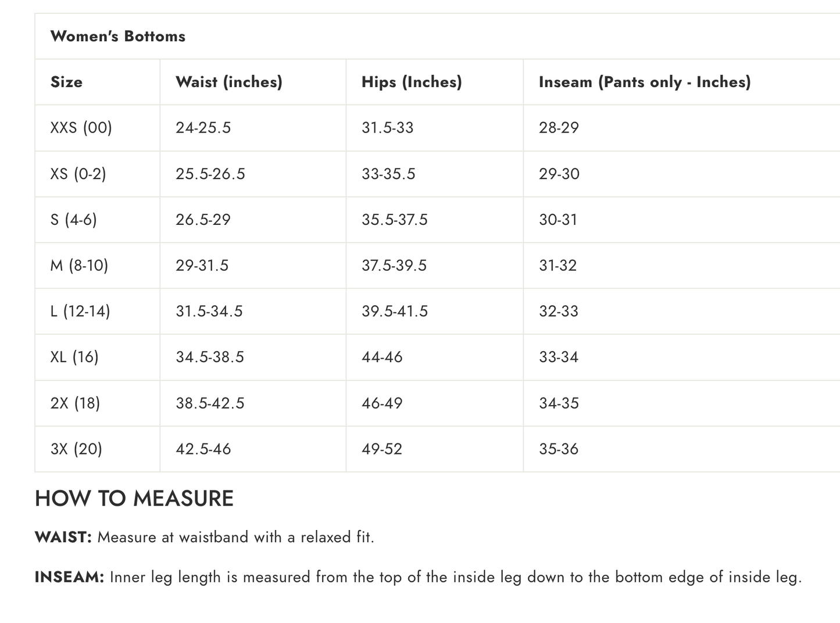
Task: Click the 24-25.5 waist measurement cell
Action: click(x=203, y=128)
